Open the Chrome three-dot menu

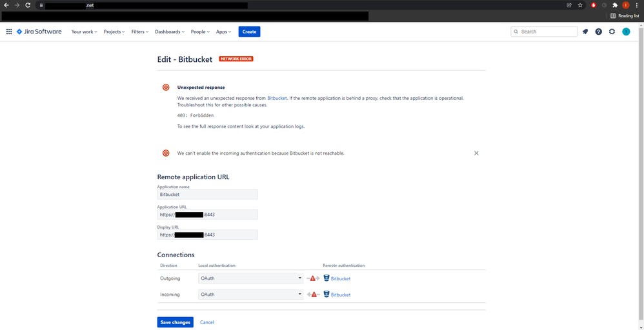[637, 5]
